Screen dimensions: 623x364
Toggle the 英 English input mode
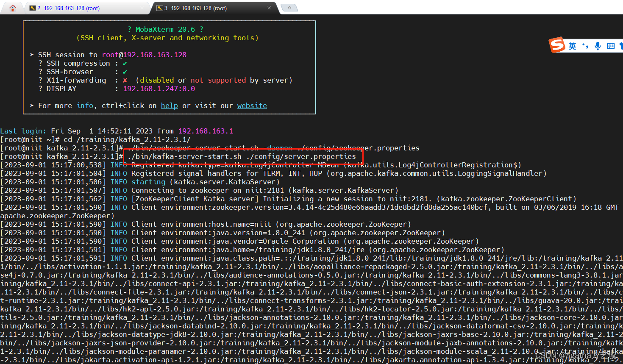pos(572,46)
